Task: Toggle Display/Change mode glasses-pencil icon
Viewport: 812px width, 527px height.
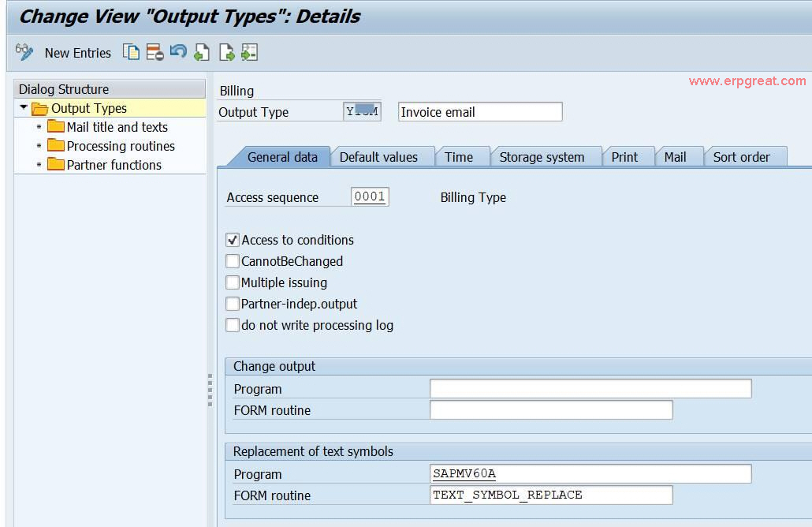Action: click(x=24, y=52)
